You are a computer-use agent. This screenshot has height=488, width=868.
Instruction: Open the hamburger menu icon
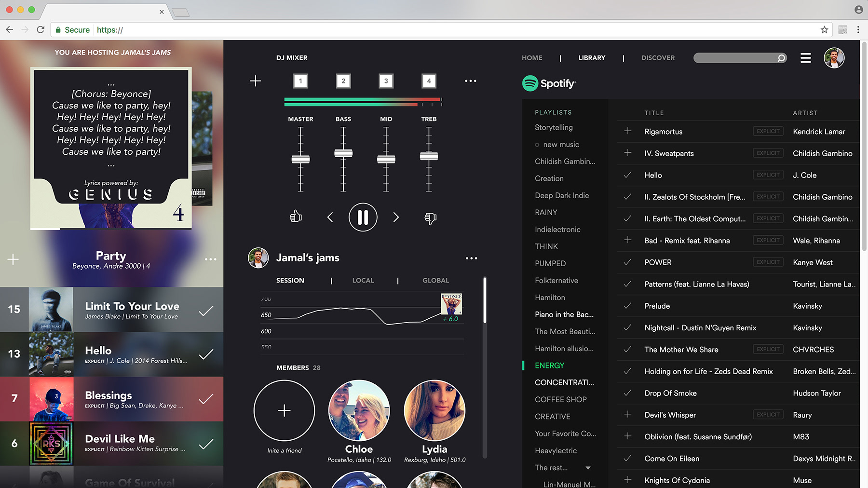click(805, 58)
